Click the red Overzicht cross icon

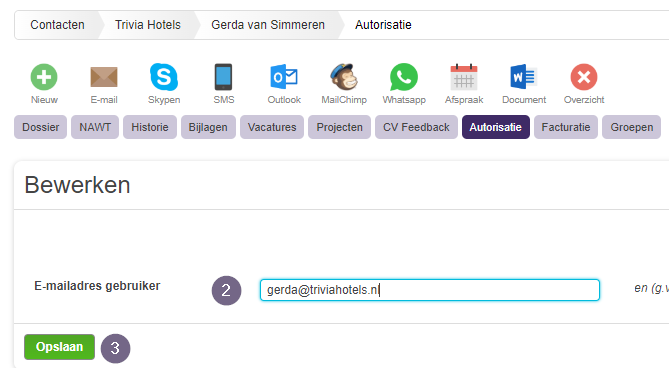click(x=584, y=77)
